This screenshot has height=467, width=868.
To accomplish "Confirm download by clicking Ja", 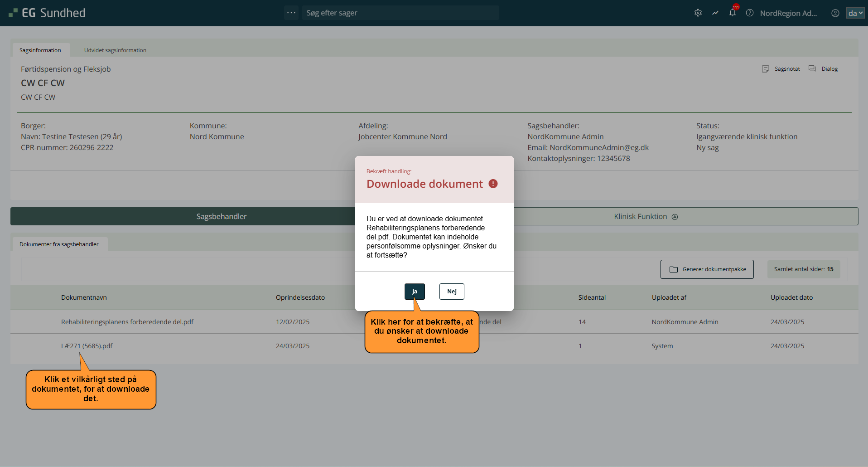I will pyautogui.click(x=415, y=292).
